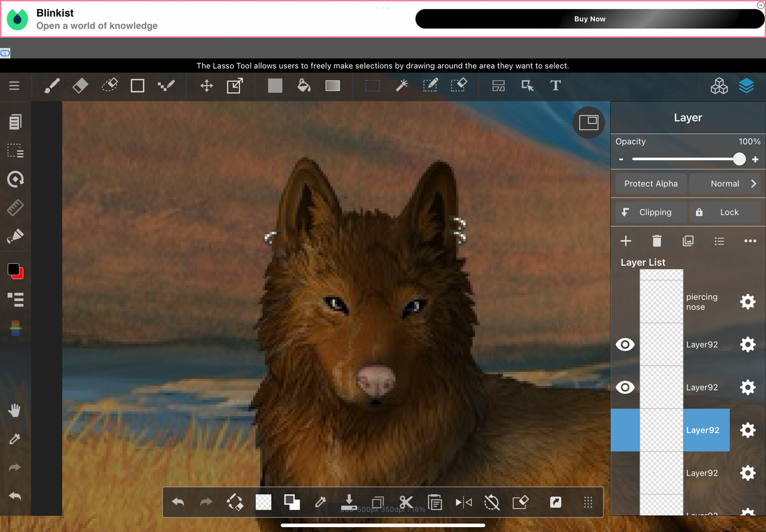The image size is (766, 532).
Task: Click the dotted grip handle of the shortcut bar
Action: [588, 502]
